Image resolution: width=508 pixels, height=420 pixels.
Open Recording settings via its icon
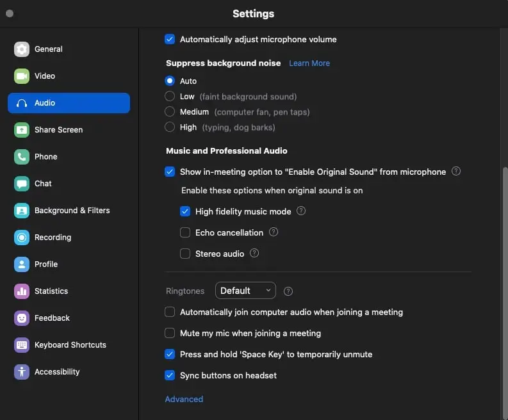coord(22,238)
